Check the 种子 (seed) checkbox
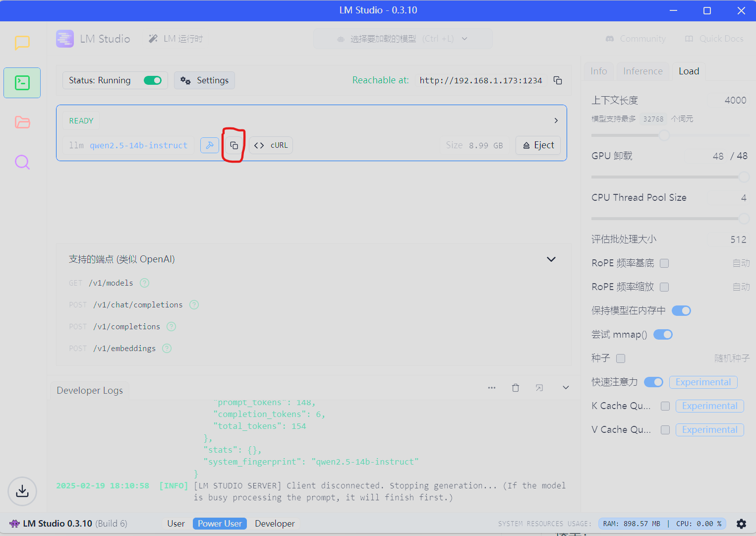756x536 pixels. (621, 358)
